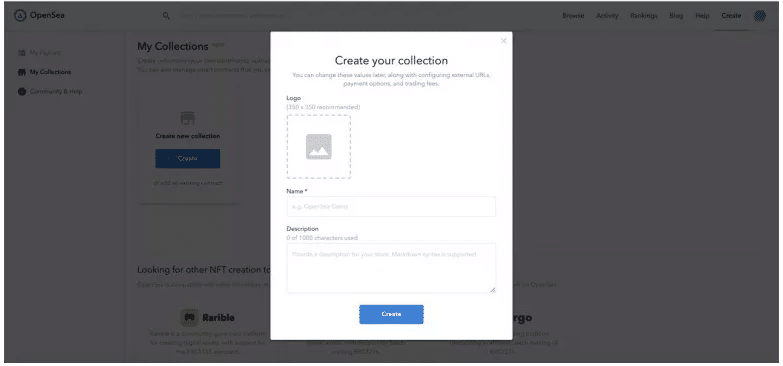Click the Create your collection heading
The height and width of the screenshot is (366, 783).
tap(391, 60)
